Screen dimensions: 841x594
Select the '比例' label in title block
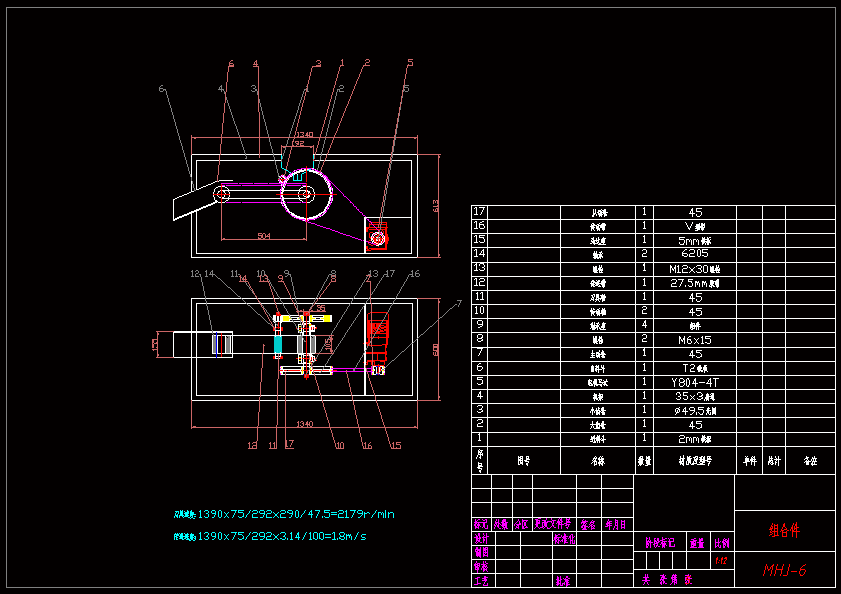pos(721,544)
